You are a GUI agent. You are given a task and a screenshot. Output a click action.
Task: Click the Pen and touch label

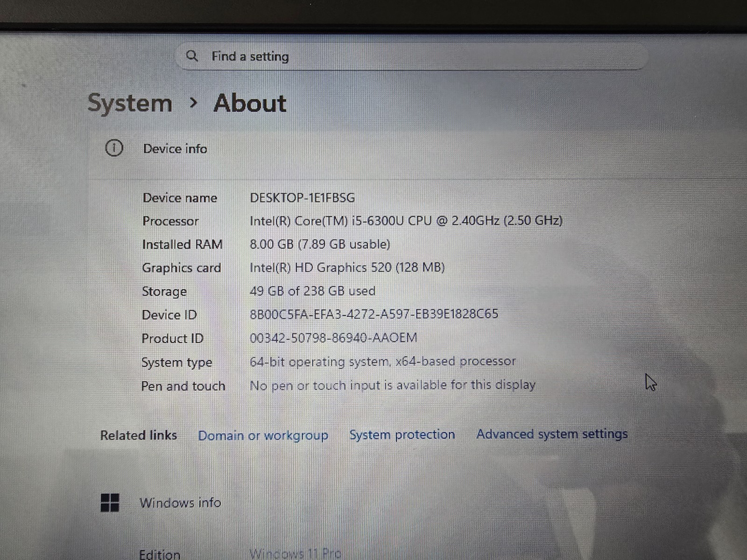[183, 386]
